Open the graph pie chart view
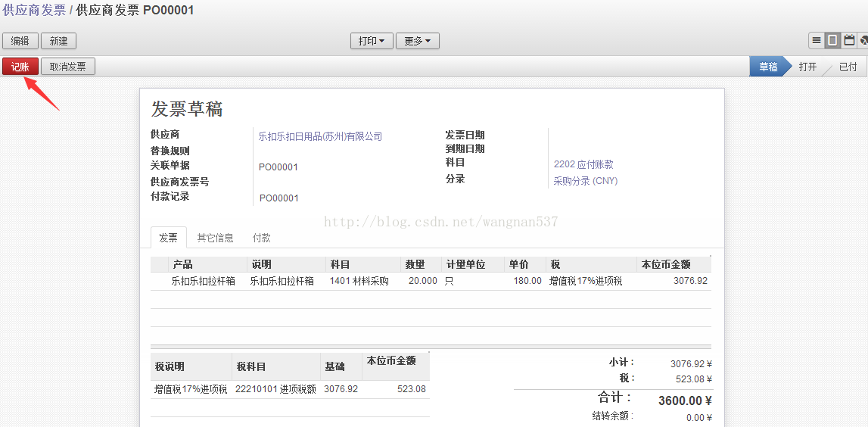This screenshot has height=427, width=868. click(863, 40)
